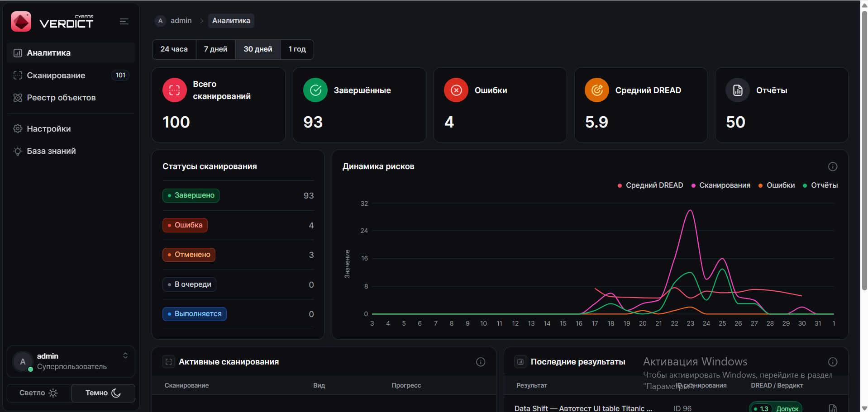This screenshot has height=412, width=868.
Task: Click the red cross icon in Ошибки card
Action: (x=456, y=90)
